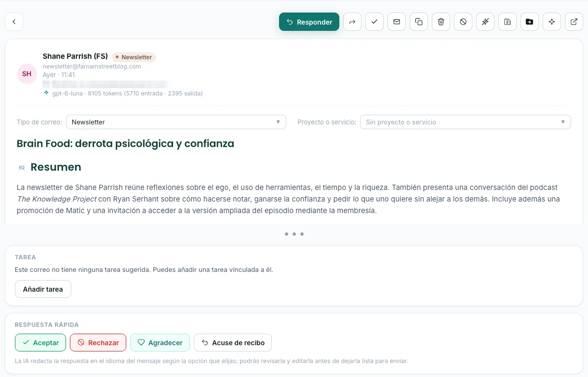Viewport: 588px width, 377px height.
Task: Open the Tipo de correo dropdown
Action: [x=176, y=122]
